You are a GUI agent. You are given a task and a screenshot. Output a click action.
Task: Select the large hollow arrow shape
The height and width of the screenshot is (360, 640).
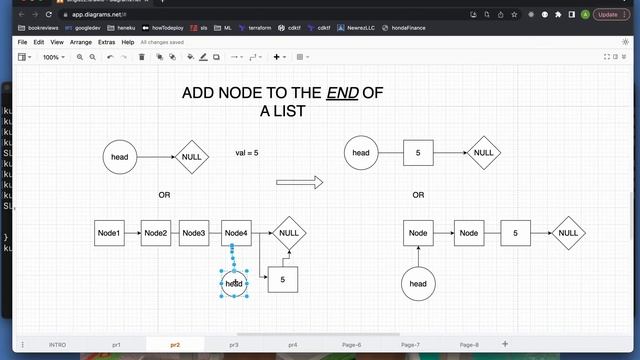[300, 182]
